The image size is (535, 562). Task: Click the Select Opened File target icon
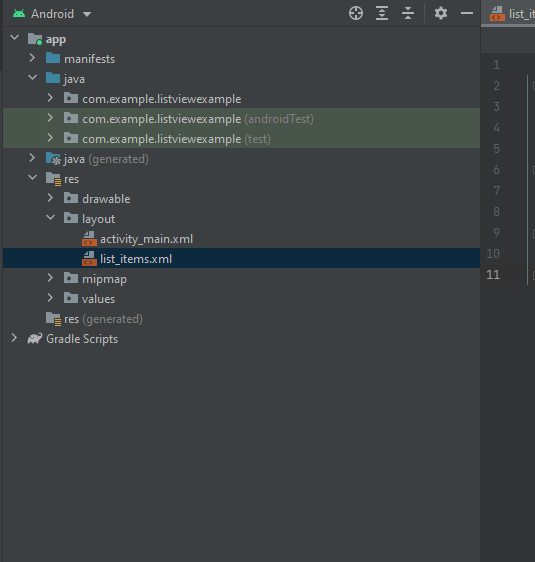[356, 13]
